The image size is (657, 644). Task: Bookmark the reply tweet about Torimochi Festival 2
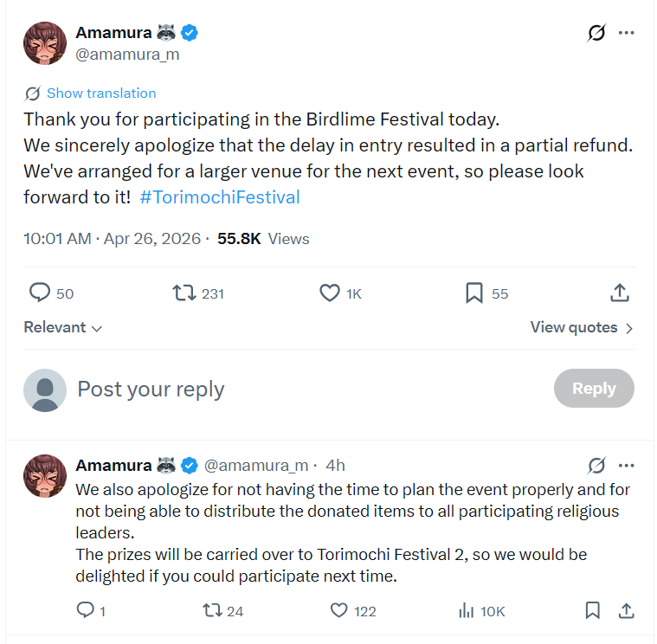click(x=592, y=610)
